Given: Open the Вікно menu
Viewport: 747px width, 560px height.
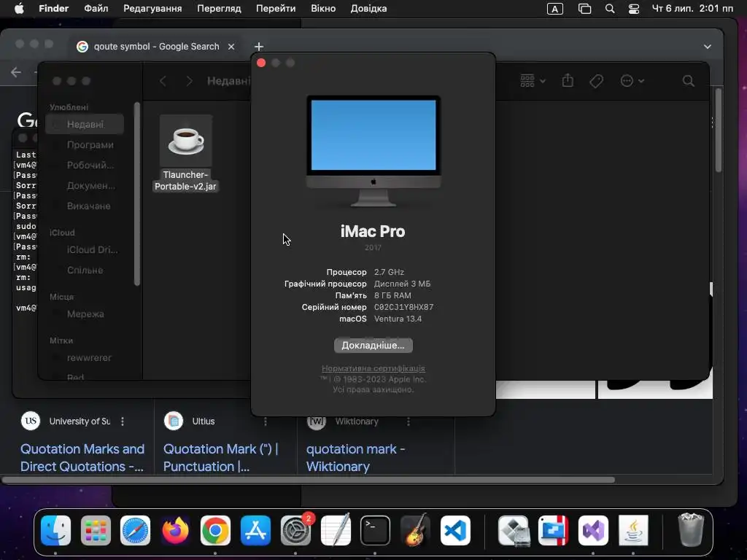Looking at the screenshot, I should coord(323,9).
